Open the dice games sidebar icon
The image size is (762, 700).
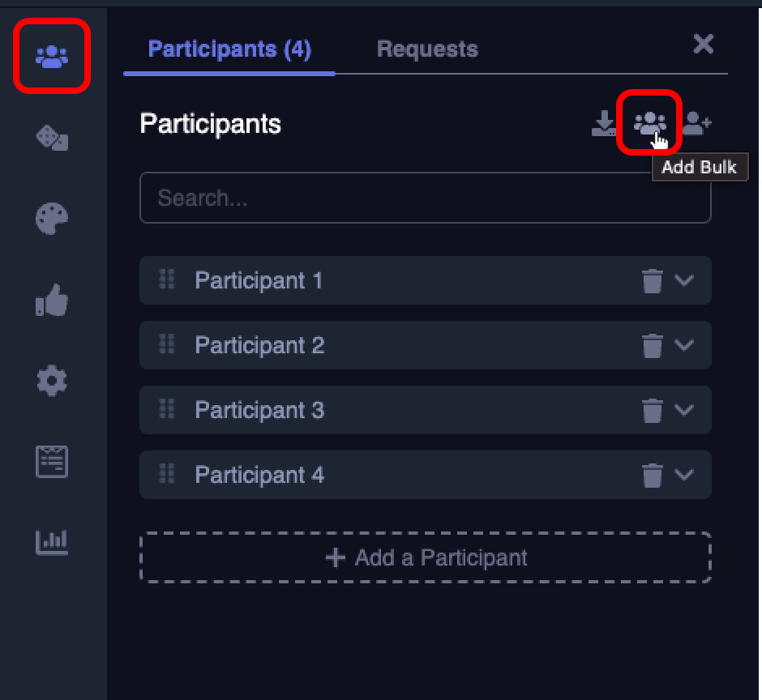(x=52, y=138)
